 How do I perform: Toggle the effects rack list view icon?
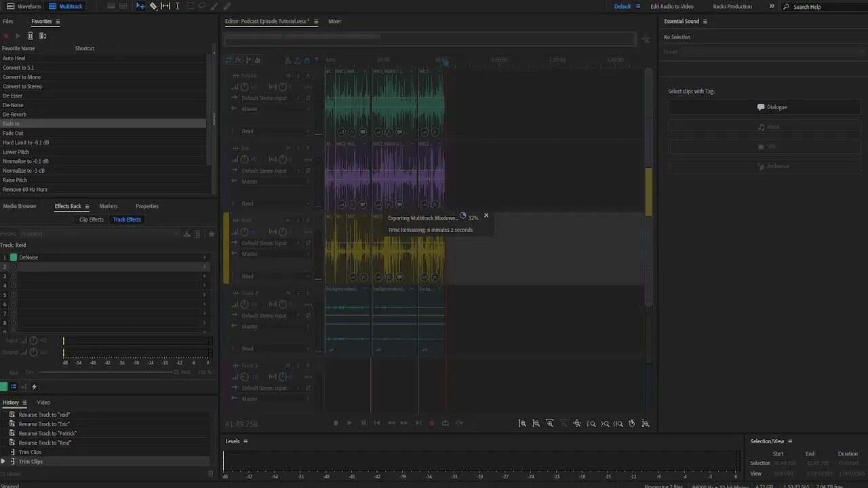click(13, 387)
